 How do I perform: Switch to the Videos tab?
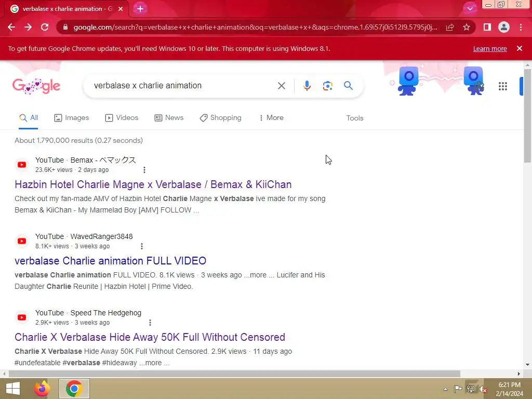(122, 118)
